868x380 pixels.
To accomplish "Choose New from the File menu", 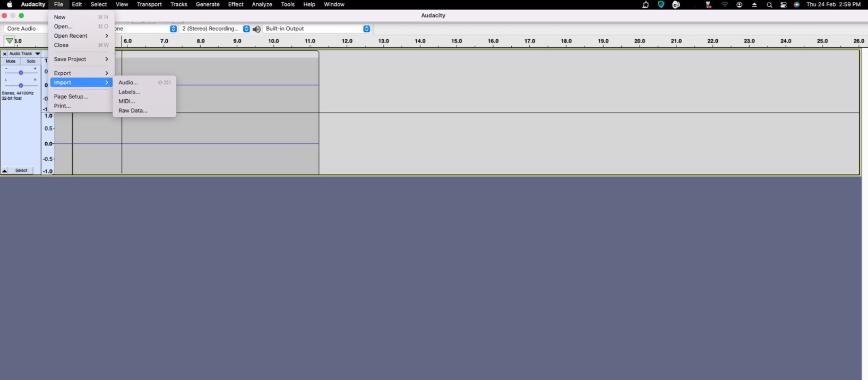I will (81, 18).
